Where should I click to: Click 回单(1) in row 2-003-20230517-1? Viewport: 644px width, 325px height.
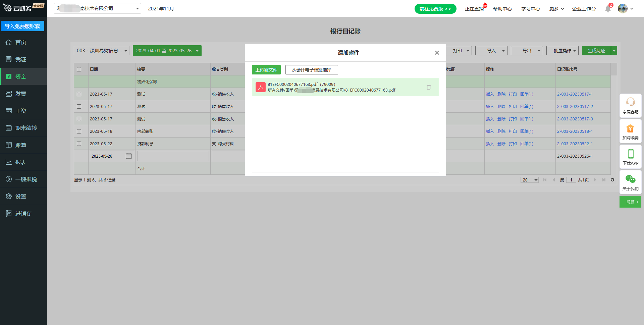coord(527,94)
